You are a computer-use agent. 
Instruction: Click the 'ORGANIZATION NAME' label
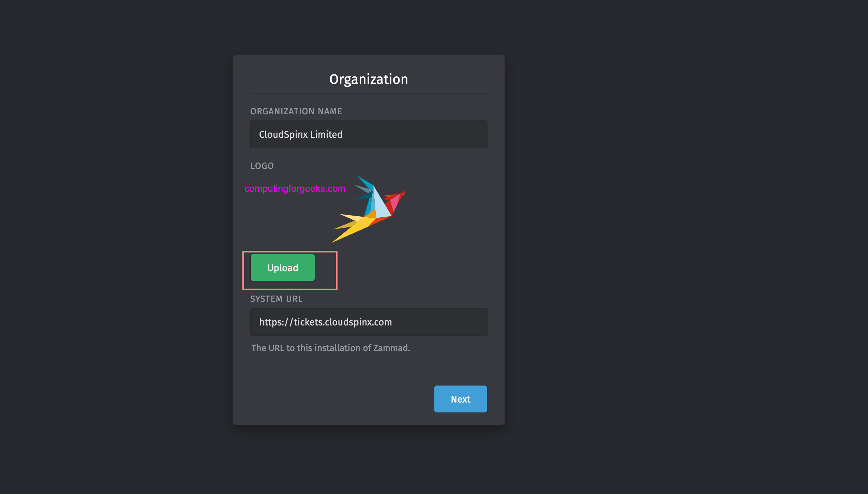coord(296,111)
